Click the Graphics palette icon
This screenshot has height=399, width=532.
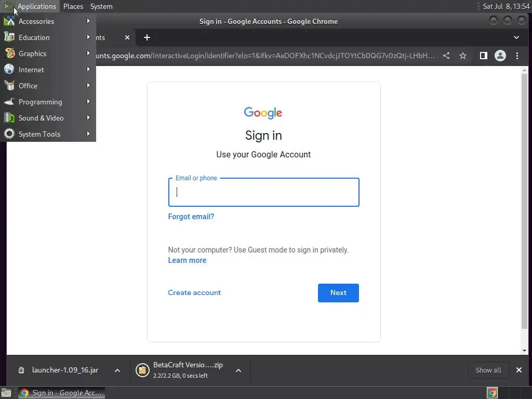9,54
